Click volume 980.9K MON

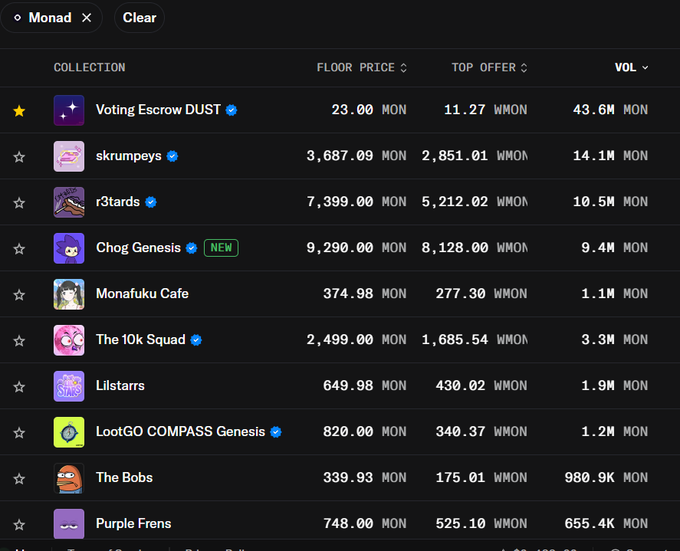click(x=606, y=477)
